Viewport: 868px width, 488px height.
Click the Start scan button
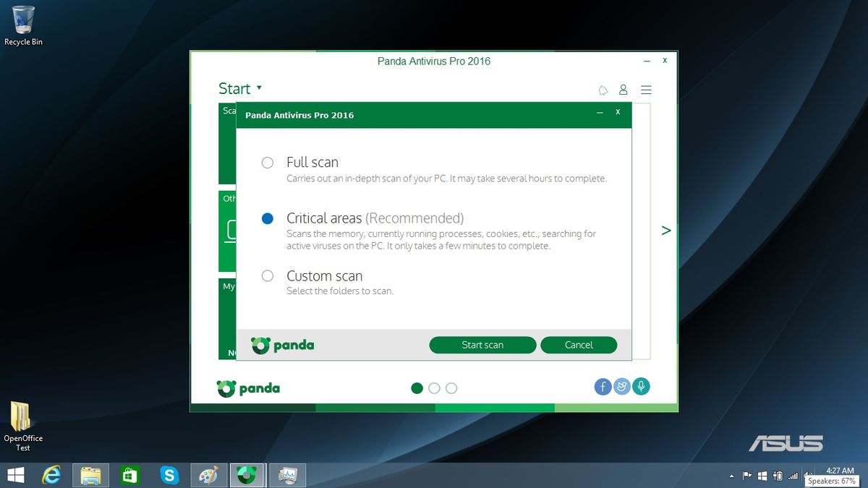click(x=482, y=345)
